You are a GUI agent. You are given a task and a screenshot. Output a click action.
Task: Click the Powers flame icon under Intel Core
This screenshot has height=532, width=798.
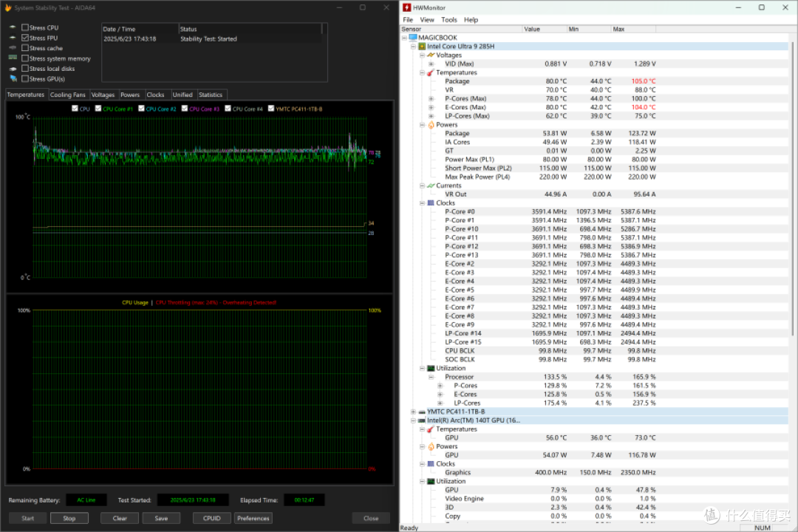point(431,125)
